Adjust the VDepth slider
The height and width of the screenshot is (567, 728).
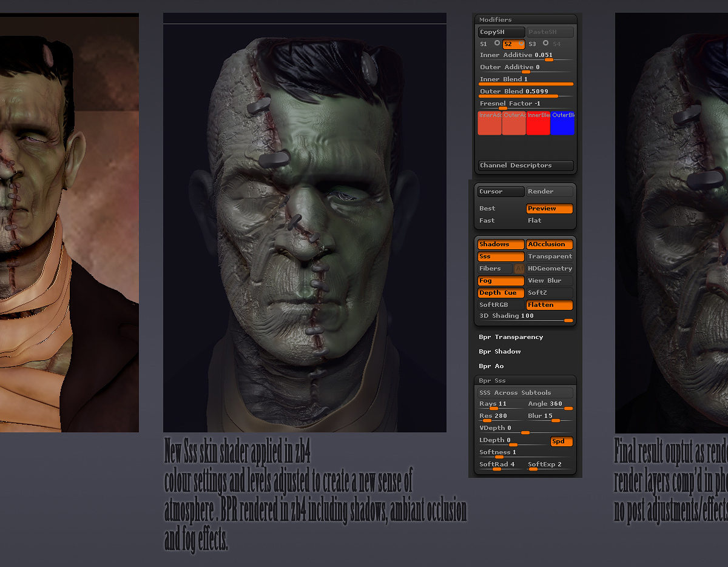525,429
